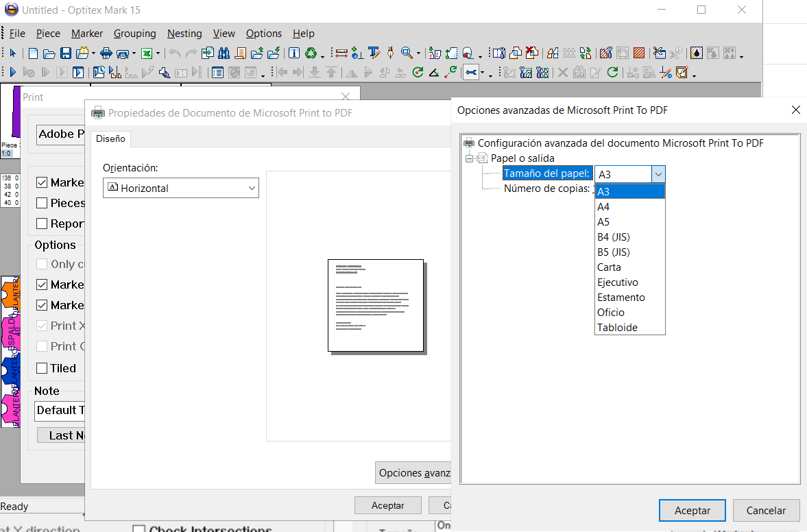Open the Piece menu

[x=49, y=34]
